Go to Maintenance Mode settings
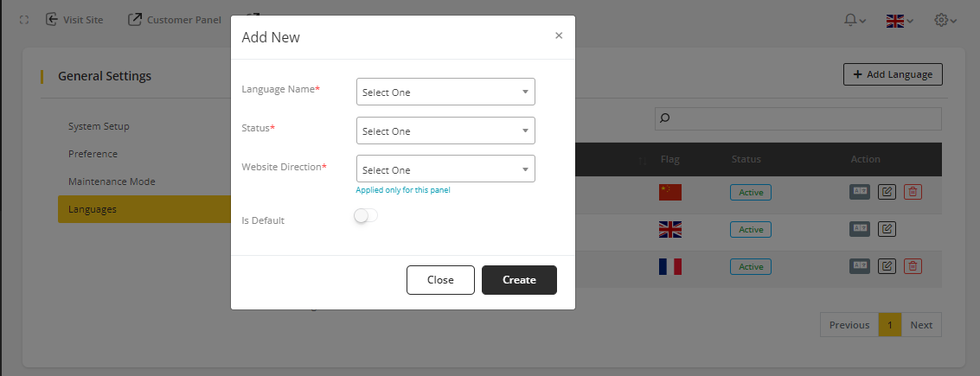The width and height of the screenshot is (980, 376). [x=112, y=182]
